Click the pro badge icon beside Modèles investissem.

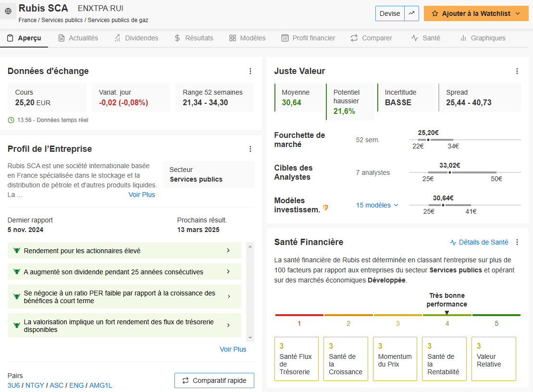pyautogui.click(x=325, y=207)
